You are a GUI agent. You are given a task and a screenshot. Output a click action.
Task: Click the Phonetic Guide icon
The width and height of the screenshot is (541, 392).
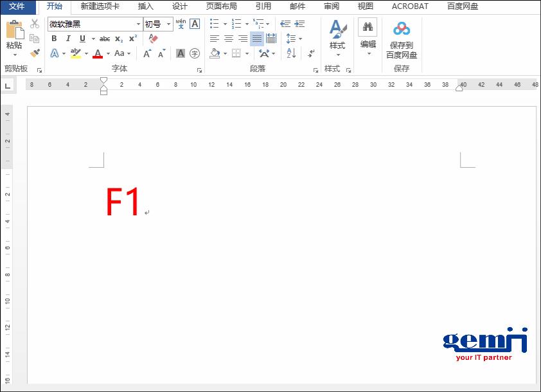pos(182,24)
